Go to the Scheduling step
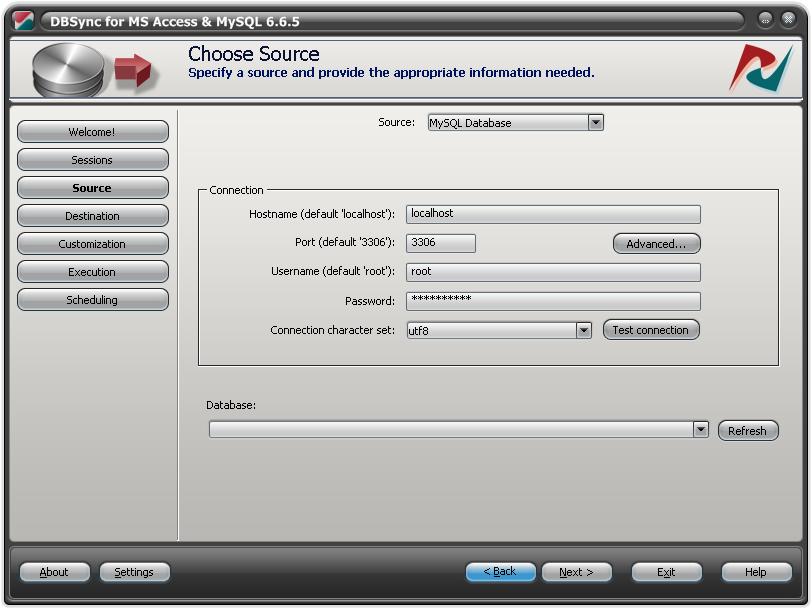812x609 pixels. [x=93, y=299]
